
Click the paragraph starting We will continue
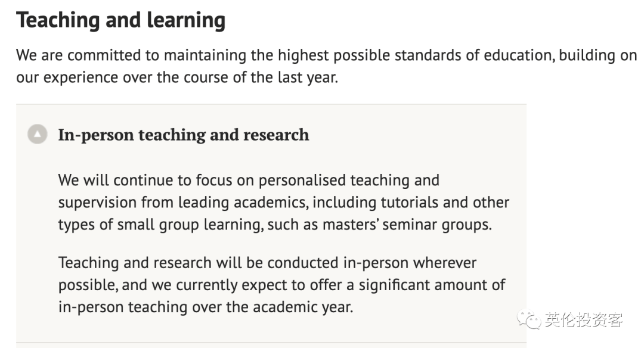[283, 203]
